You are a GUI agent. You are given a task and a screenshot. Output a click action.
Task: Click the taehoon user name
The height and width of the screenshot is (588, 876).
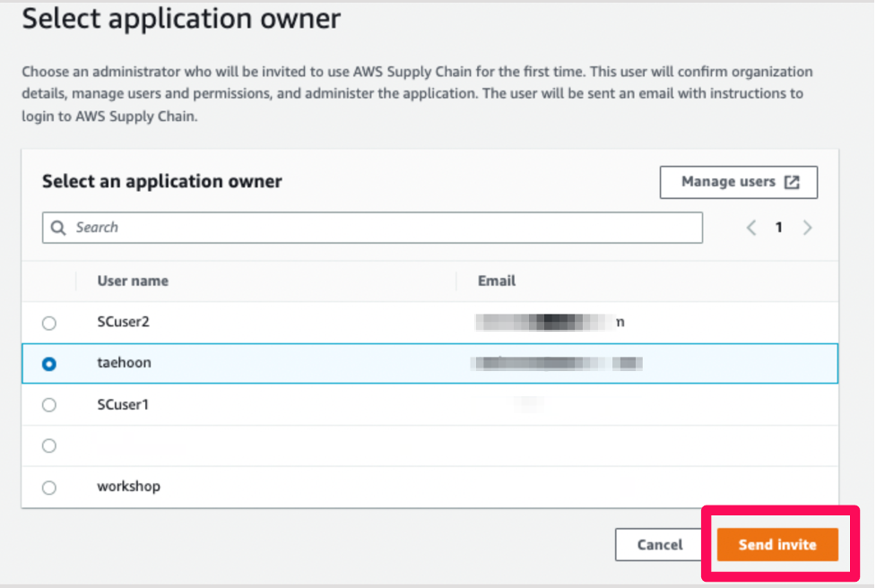pos(124,362)
